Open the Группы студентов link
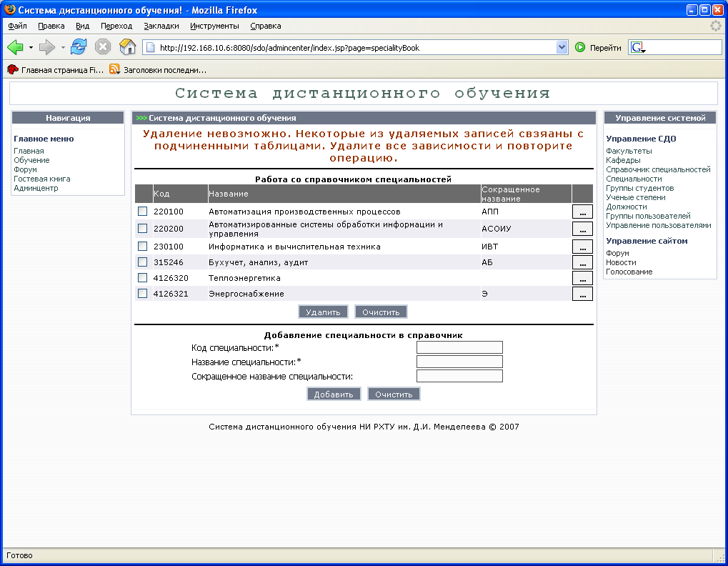 (x=640, y=188)
